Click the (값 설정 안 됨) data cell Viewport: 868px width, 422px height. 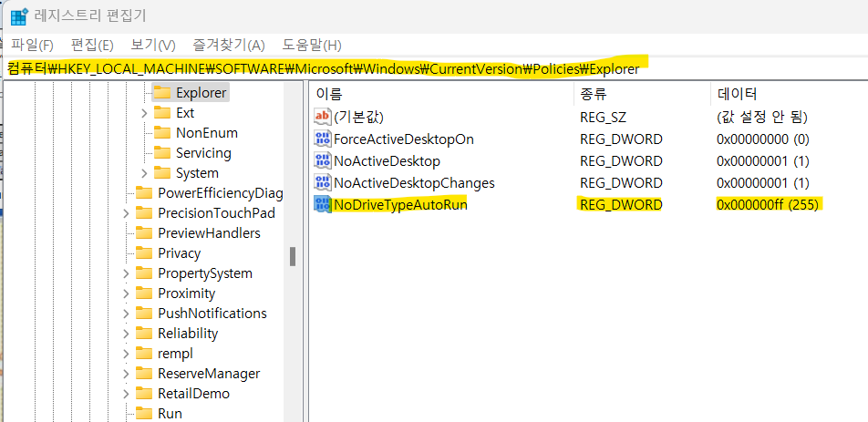tap(761, 117)
